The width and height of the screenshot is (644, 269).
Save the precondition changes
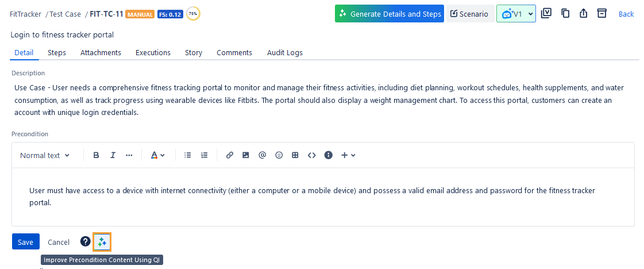[x=25, y=242]
